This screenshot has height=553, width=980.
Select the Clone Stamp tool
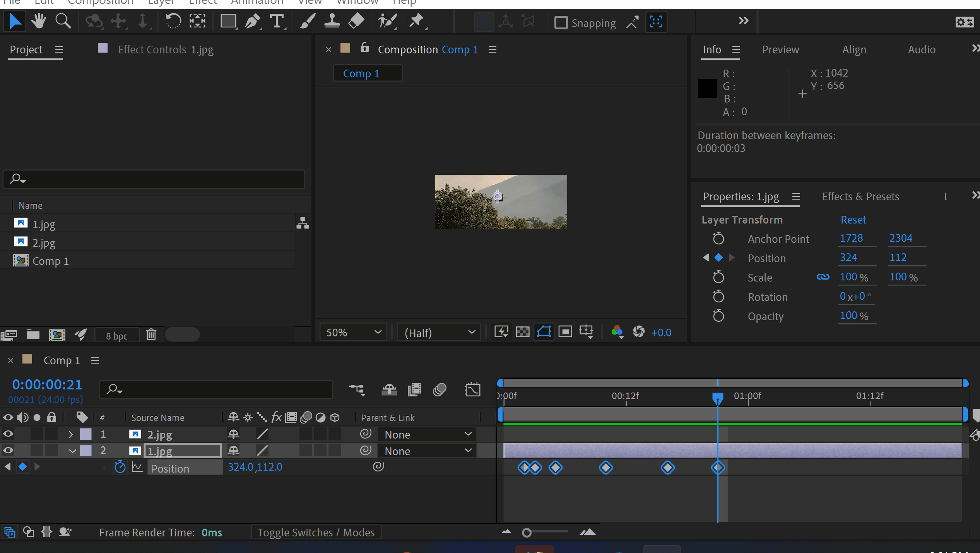332,21
